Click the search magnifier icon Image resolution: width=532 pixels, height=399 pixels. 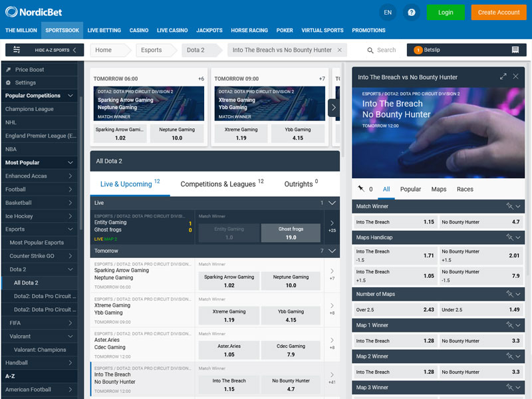[370, 51]
